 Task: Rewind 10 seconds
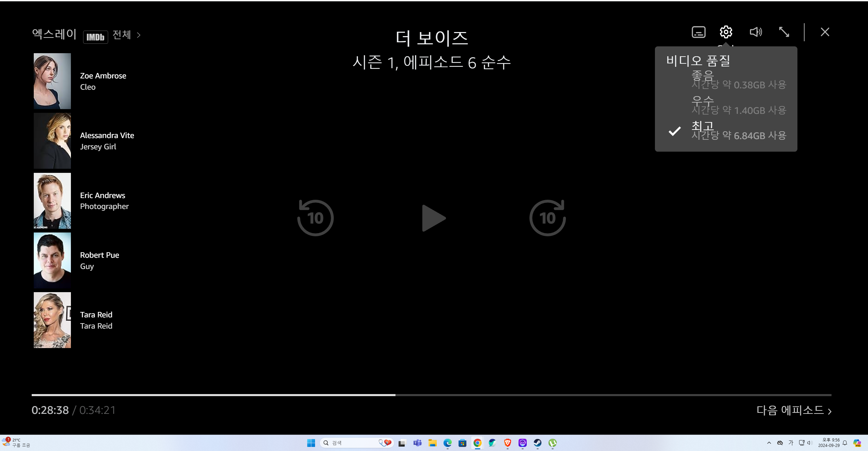(x=315, y=218)
